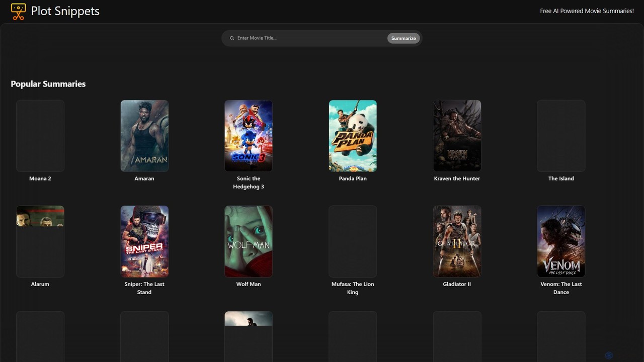Open The Island blank poster card

tap(561, 136)
